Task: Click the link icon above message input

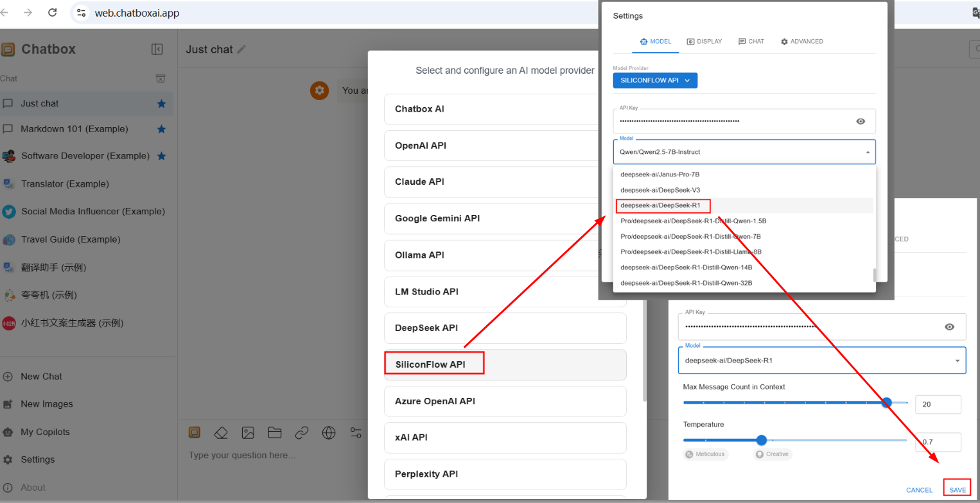Action: [x=302, y=432]
